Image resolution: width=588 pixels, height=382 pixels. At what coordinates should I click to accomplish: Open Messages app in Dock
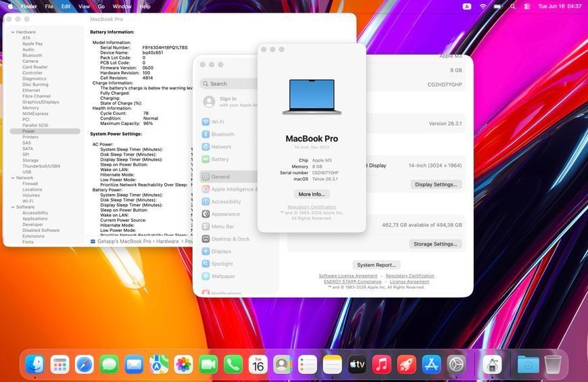[109, 364]
